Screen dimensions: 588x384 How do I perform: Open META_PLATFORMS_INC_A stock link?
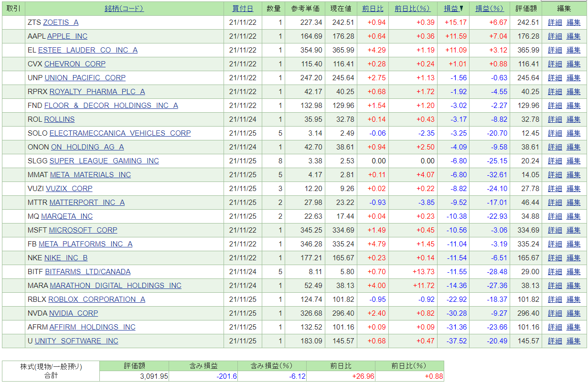(x=86, y=244)
